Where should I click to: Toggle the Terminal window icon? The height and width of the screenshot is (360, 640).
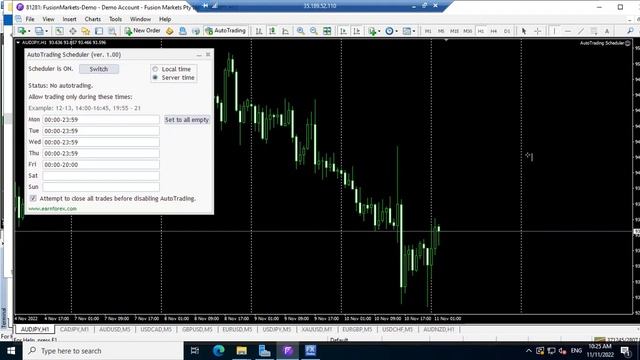coord(99,31)
